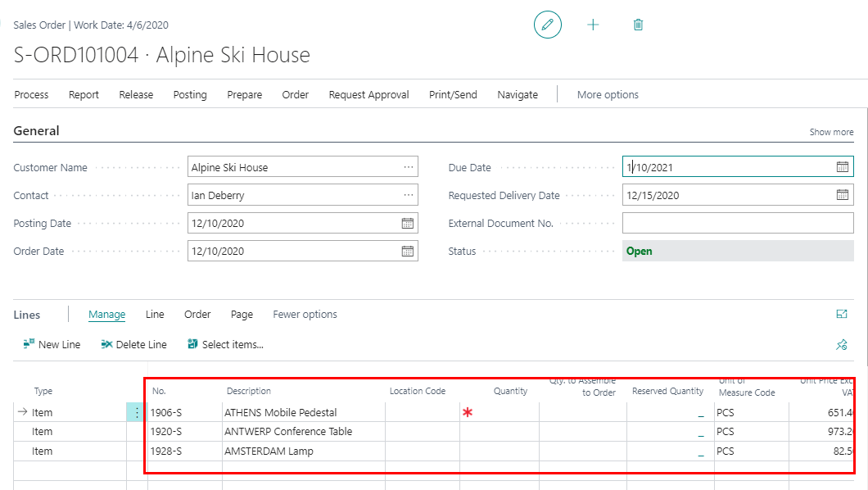Viewport: 868px width, 490px height.
Task: Click Show more in General section
Action: click(x=831, y=132)
